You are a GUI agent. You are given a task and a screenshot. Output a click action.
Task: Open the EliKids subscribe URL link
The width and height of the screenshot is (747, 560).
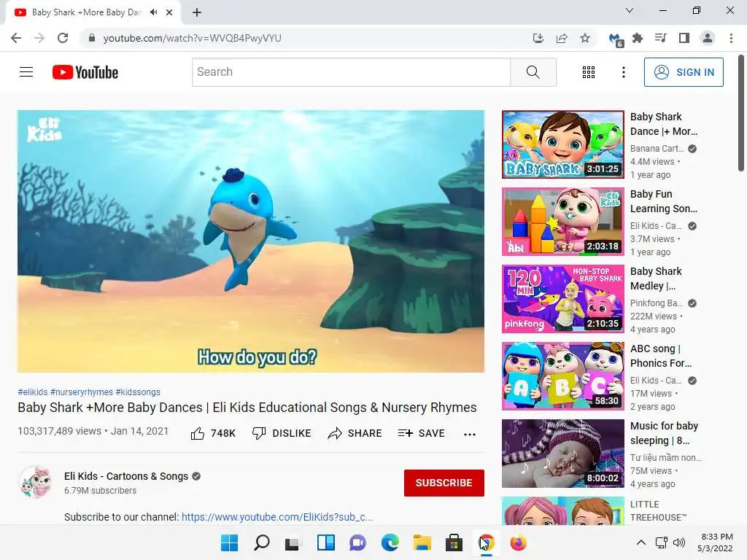277,517
